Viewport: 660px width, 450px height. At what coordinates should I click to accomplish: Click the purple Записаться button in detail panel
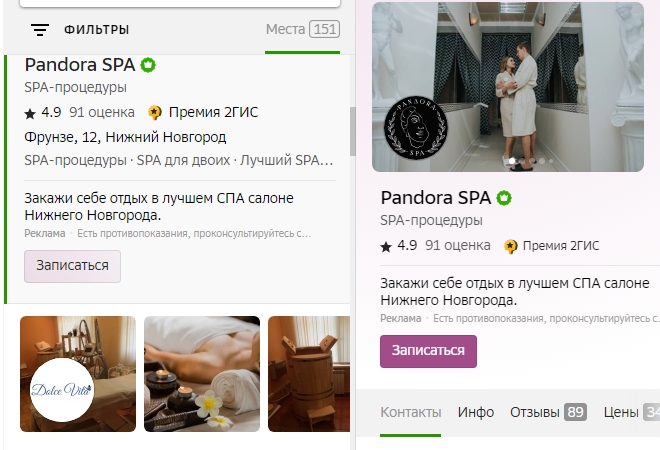point(428,351)
